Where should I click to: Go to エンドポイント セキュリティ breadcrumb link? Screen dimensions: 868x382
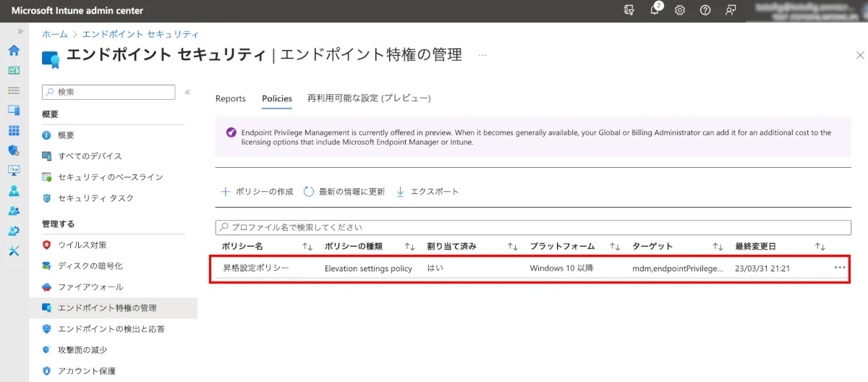[141, 34]
